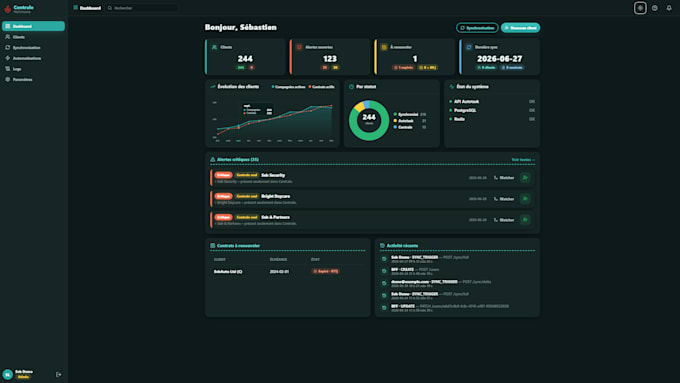Screen dimensions: 680x383
Task: Click the Seb & Partners alert title
Action: click(275, 217)
